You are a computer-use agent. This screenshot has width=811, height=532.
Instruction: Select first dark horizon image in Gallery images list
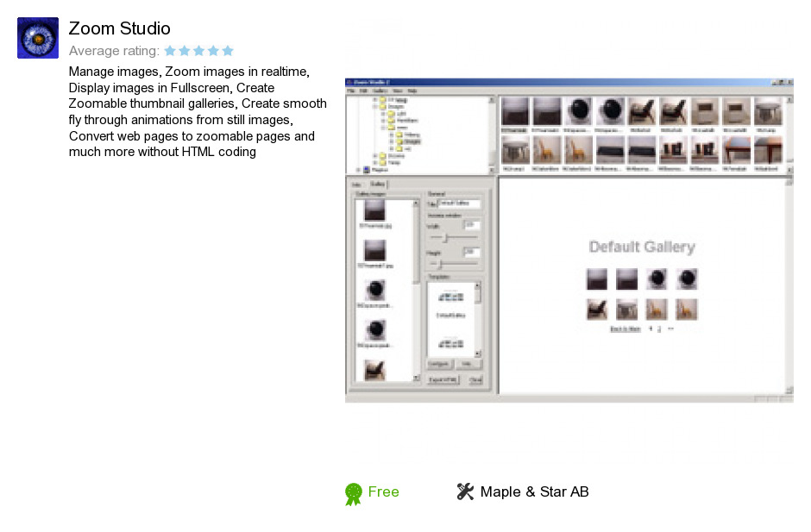pyautogui.click(x=374, y=210)
